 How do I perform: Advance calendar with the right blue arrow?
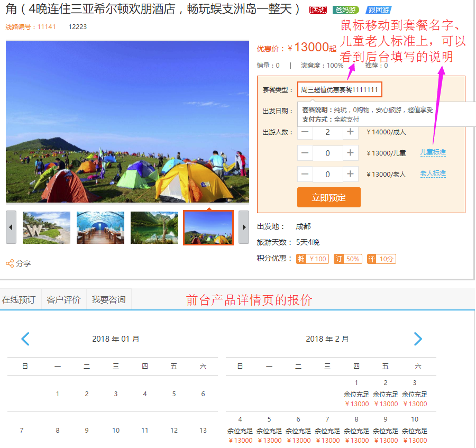pyautogui.click(x=418, y=339)
